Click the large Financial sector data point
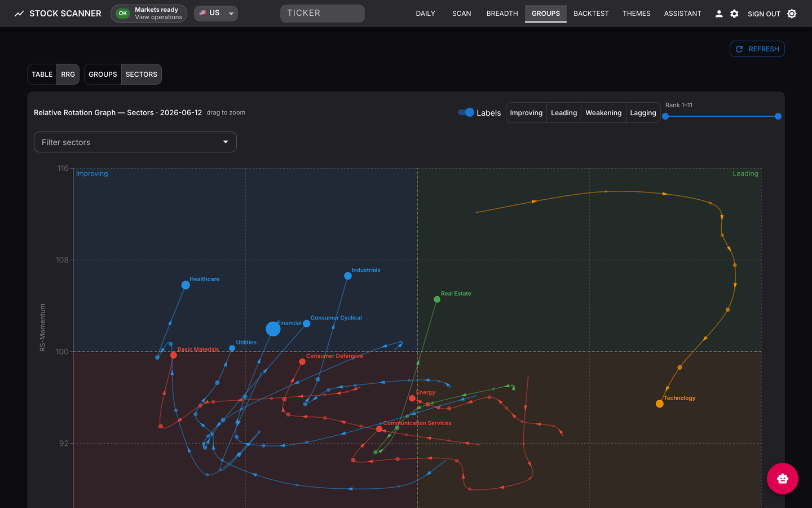This screenshot has width=812, height=508. pos(273,329)
